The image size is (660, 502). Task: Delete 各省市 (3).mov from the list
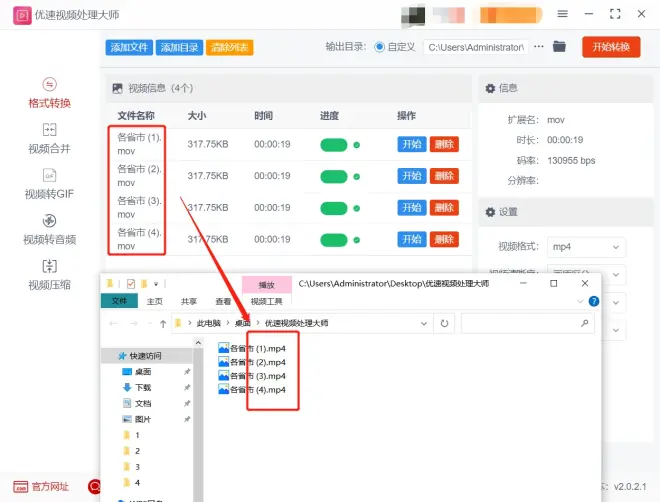[444, 207]
